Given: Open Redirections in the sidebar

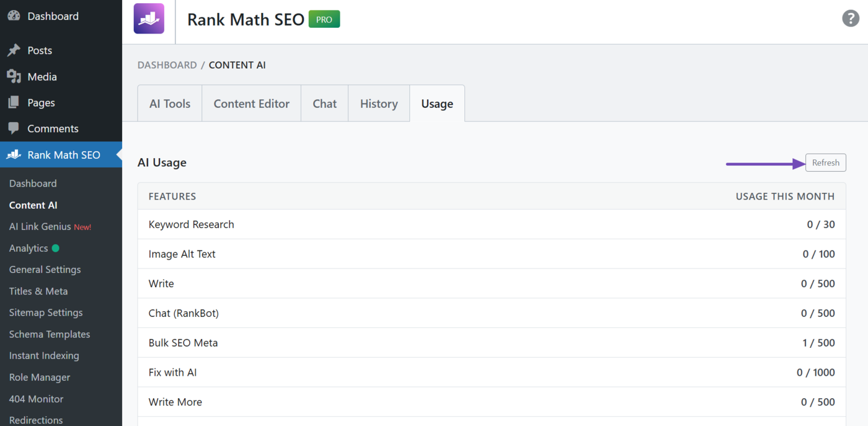Looking at the screenshot, I should click(x=36, y=420).
